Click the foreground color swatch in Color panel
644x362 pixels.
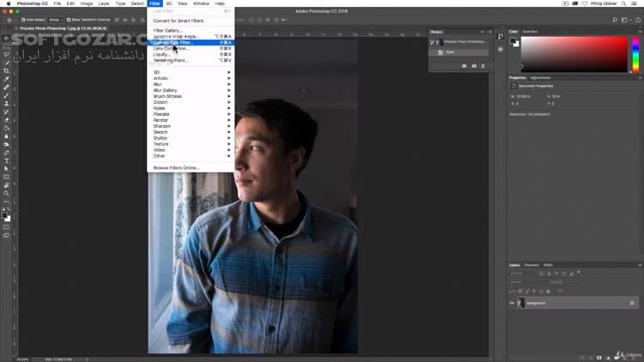(513, 41)
